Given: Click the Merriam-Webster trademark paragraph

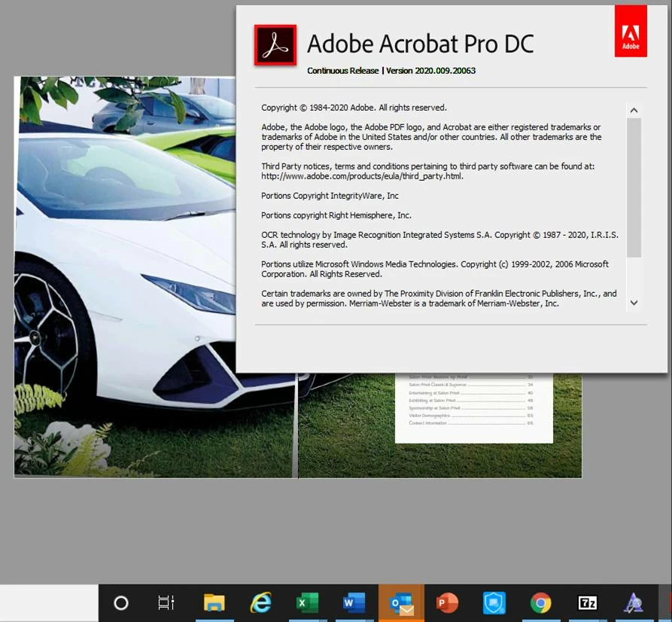Looking at the screenshot, I should (439, 298).
